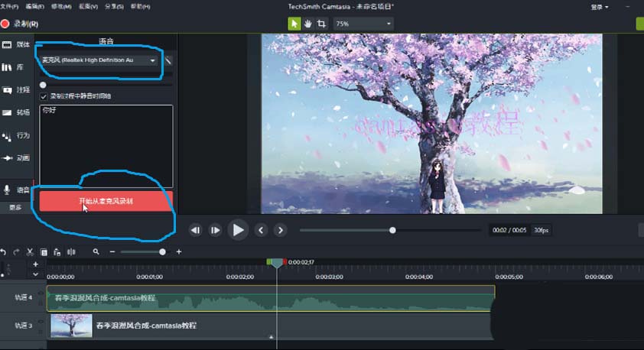Click the Split clip icon
The image size is (644, 350).
point(71,252)
